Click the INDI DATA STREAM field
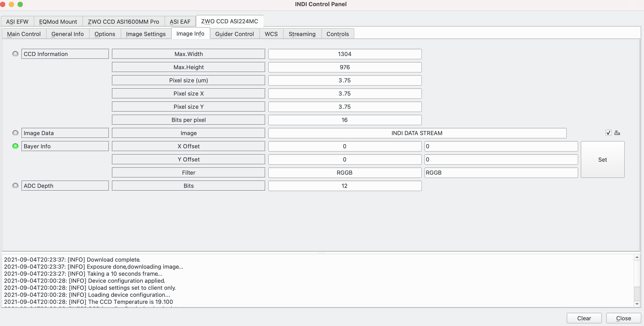Screen dimensions: 644x326 point(417,133)
